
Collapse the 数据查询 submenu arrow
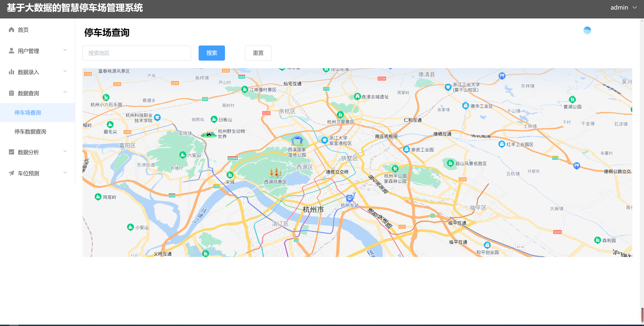(65, 92)
